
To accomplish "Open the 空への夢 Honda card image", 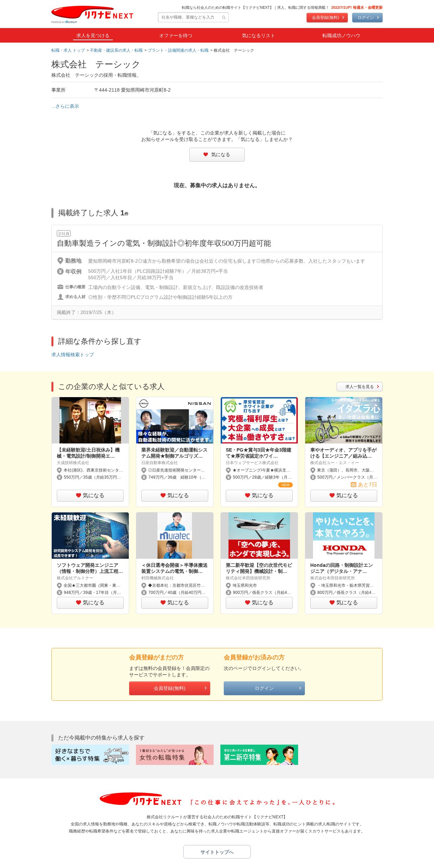I will pyautogui.click(x=259, y=535).
